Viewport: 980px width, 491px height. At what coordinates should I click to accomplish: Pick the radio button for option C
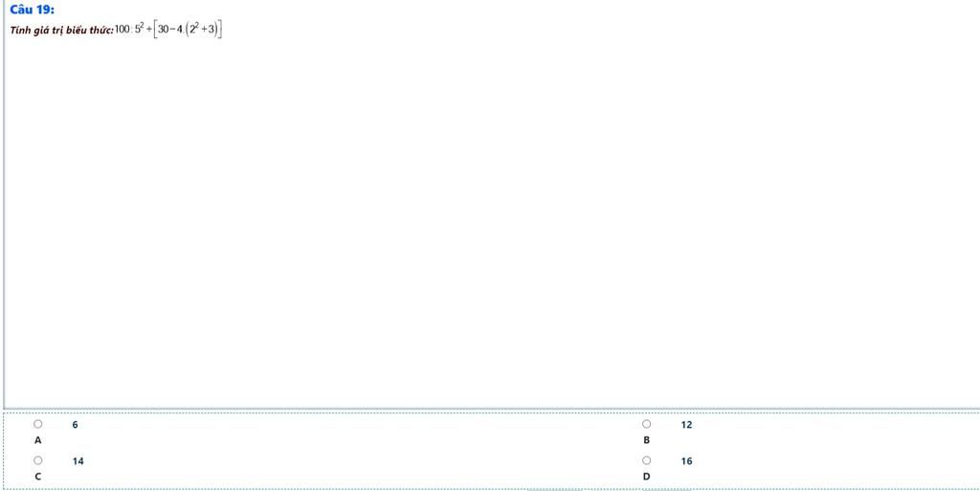coord(38,460)
